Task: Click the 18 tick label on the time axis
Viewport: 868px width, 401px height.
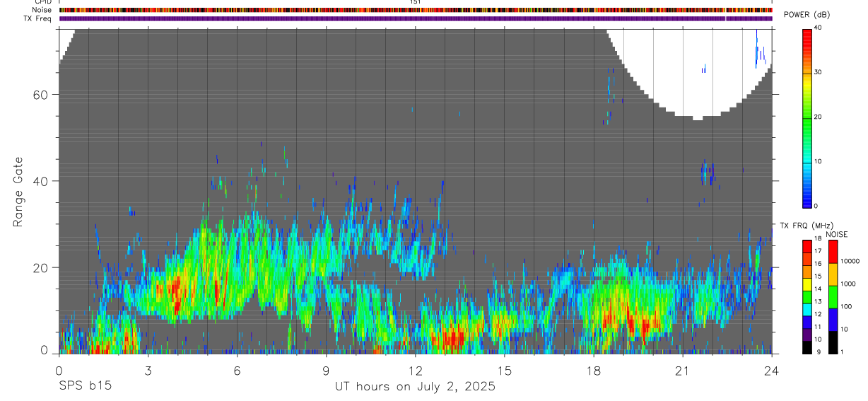Action: 594,371
